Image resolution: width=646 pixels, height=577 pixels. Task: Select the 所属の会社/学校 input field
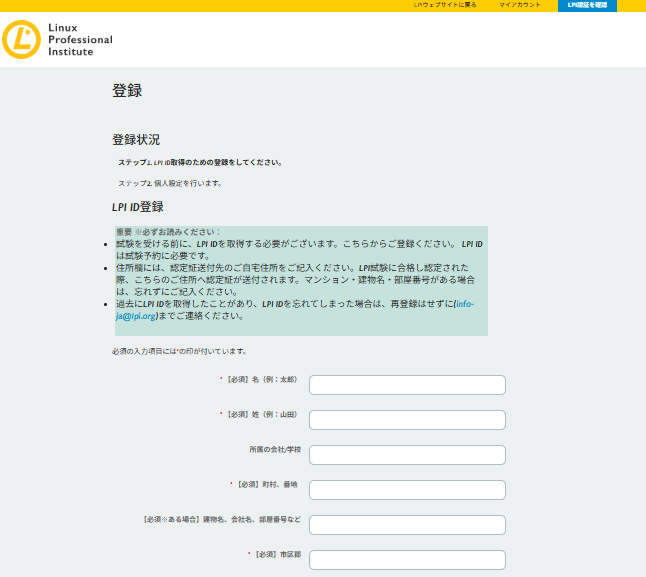407,455
